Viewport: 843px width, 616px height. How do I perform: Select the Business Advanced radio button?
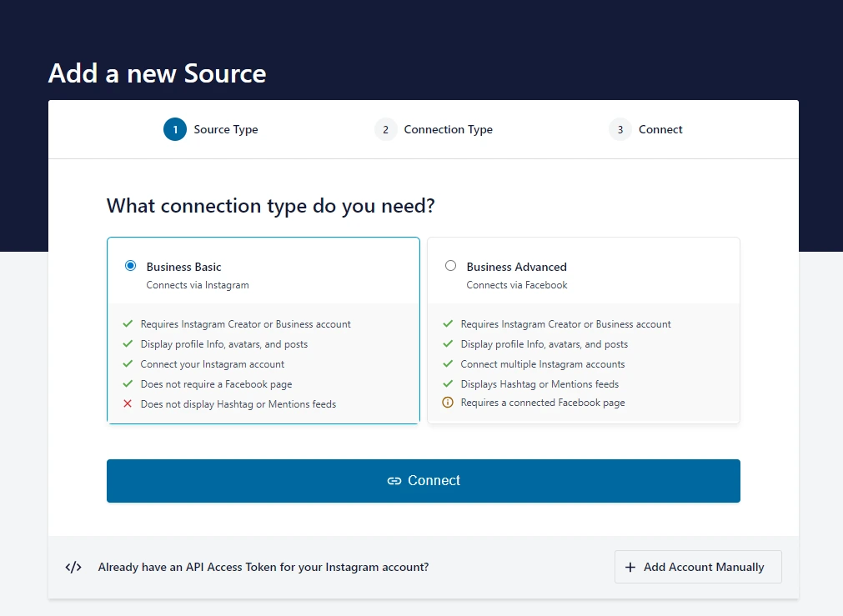pos(450,266)
